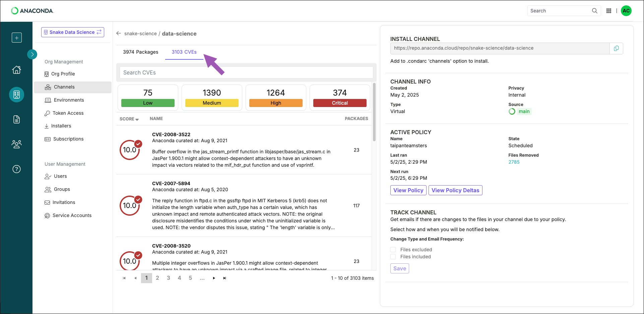
Task: Go to next page of CVE list
Action: click(x=214, y=278)
